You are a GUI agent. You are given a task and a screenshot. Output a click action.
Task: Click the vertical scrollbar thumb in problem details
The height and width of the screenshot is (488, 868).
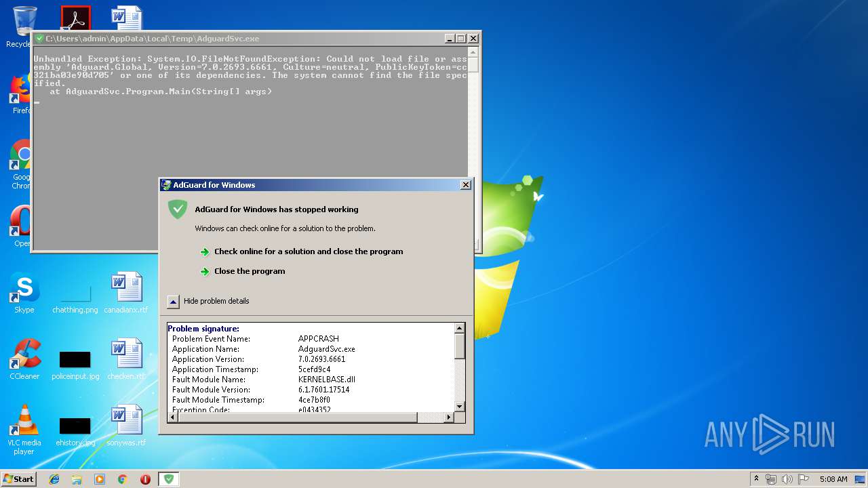(x=460, y=346)
